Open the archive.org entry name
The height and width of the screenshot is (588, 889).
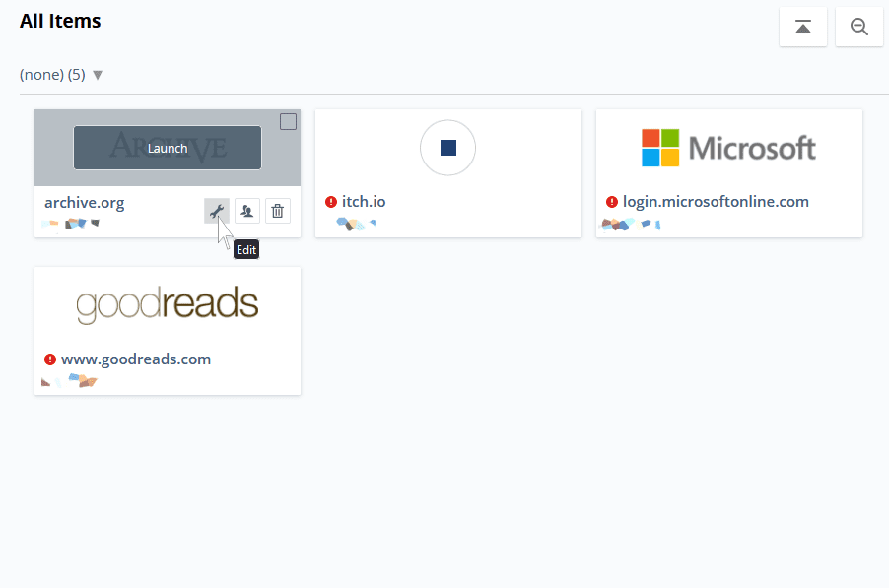click(x=85, y=203)
